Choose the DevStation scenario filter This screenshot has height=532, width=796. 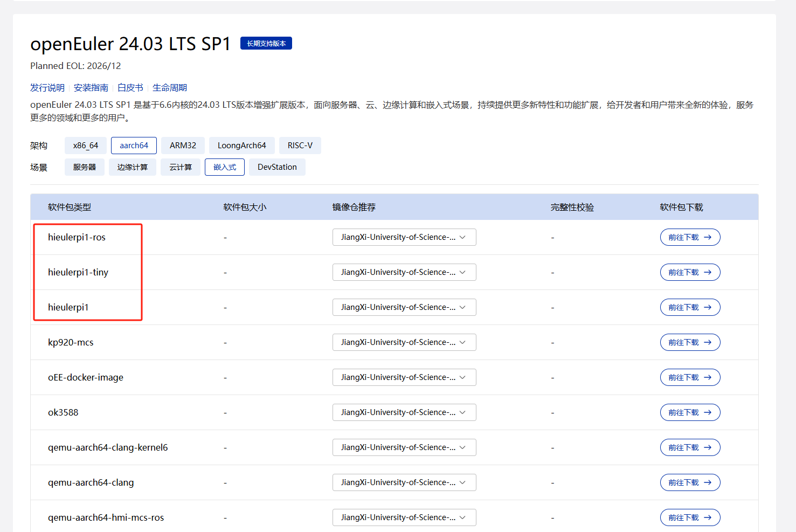[277, 167]
